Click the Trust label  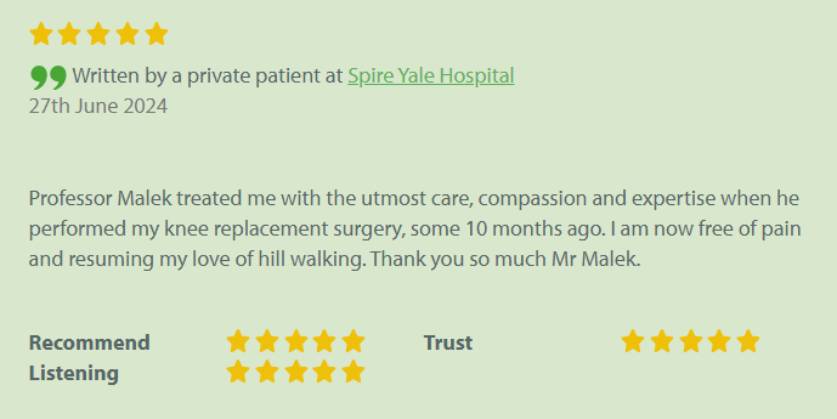448,343
